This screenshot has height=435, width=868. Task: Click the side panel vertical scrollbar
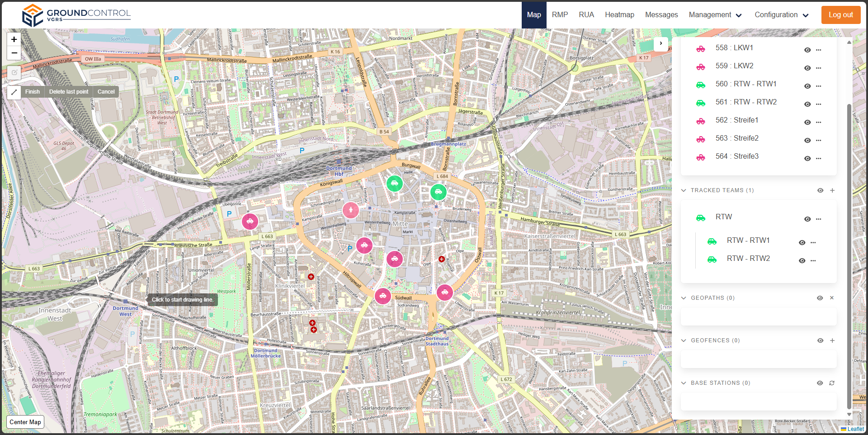pos(849,253)
